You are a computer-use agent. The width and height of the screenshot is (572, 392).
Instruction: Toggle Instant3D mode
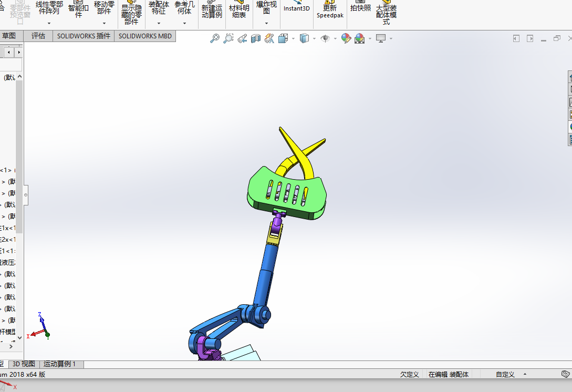(297, 7)
